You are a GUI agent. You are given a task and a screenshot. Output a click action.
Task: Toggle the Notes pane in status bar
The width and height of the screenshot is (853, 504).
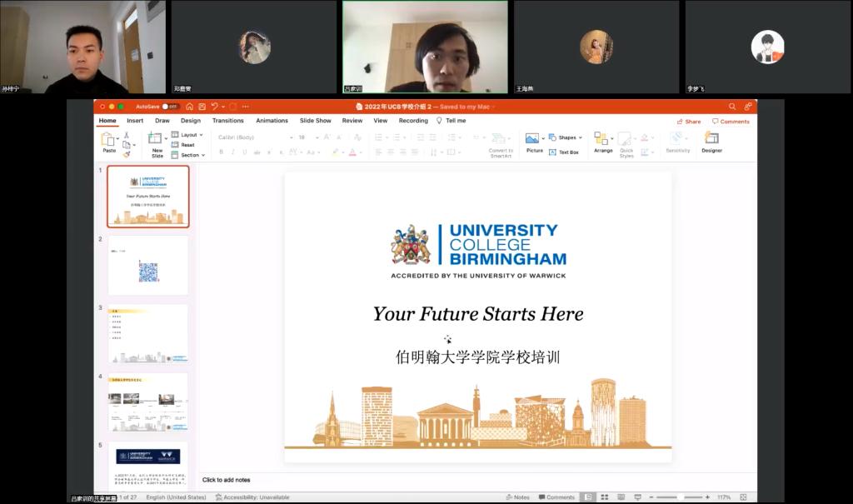[x=518, y=497]
